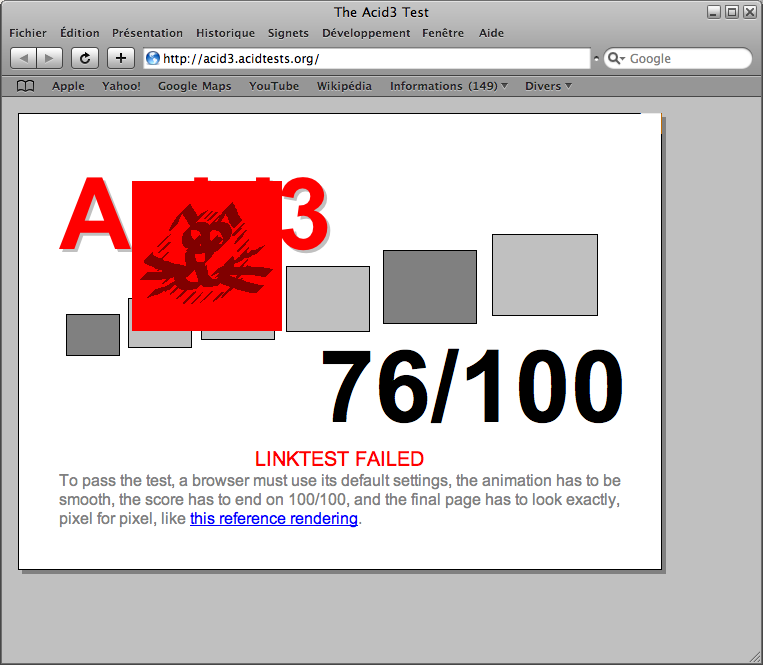
Task: Click the URL address field
Action: (370, 58)
